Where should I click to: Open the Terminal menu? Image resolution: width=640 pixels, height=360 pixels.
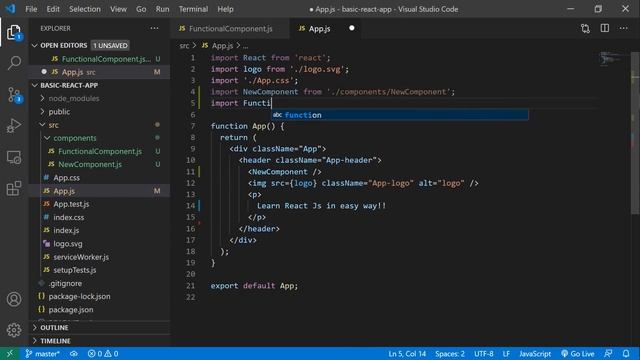pos(193,9)
